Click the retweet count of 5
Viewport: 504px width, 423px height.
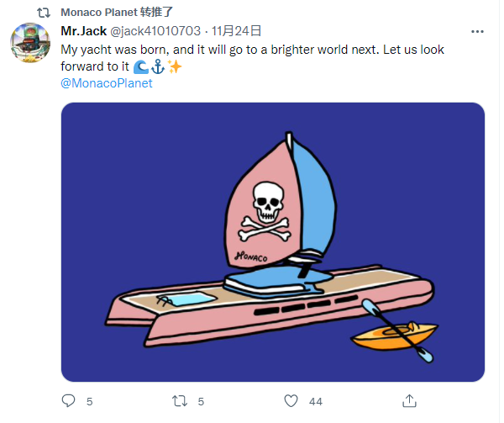pyautogui.click(x=201, y=402)
